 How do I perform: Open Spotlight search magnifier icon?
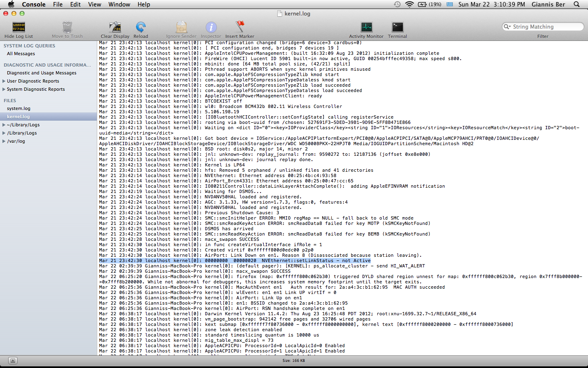click(x=577, y=4)
